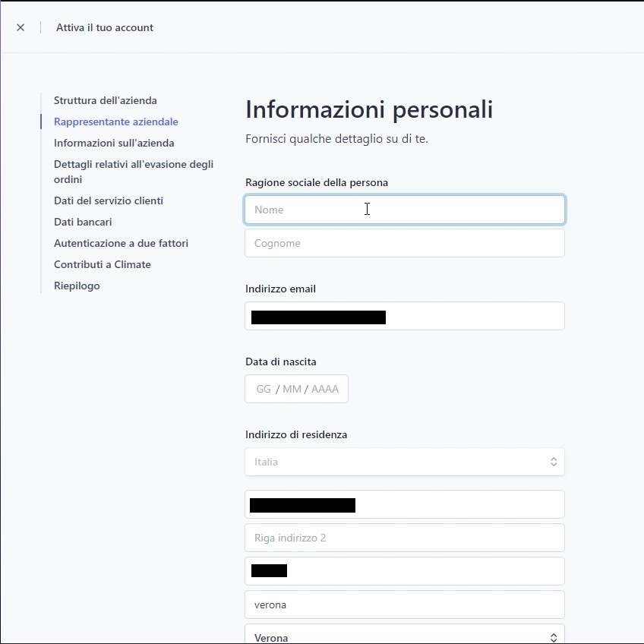
Task: Go to Informazioni sull'azienda section
Action: 114,143
